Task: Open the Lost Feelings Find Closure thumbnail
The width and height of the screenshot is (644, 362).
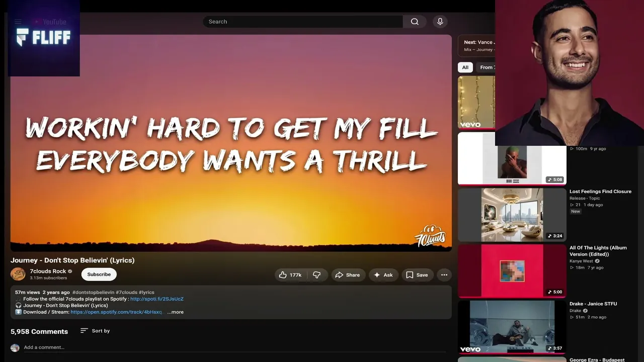Action: coord(512,215)
